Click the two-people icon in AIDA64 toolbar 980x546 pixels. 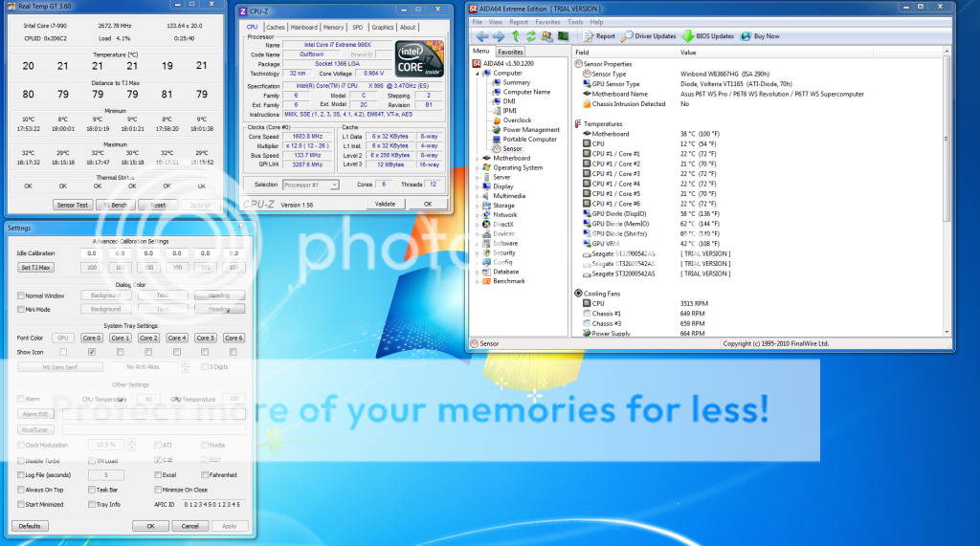click(546, 36)
